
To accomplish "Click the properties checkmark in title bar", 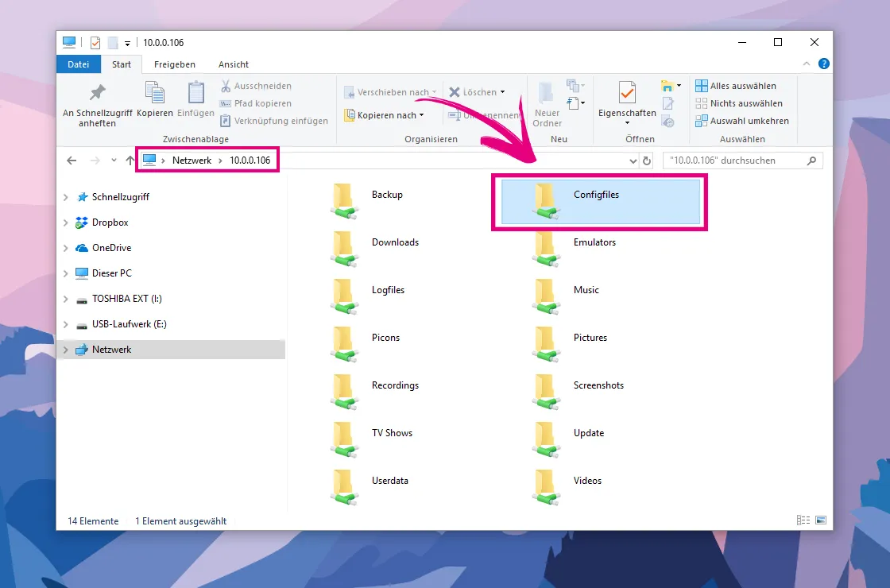I will pos(95,43).
